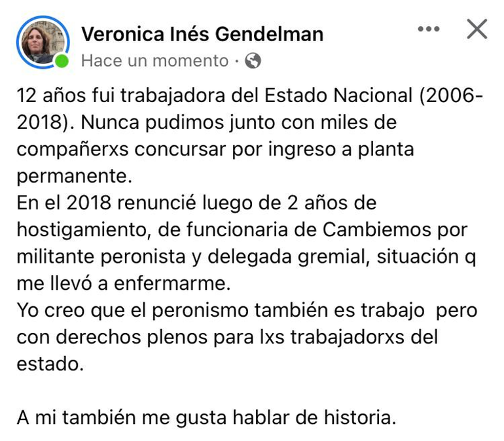504x441 pixels.
Task: Click the word "trabajadorxs" in the post
Action: (x=353, y=337)
